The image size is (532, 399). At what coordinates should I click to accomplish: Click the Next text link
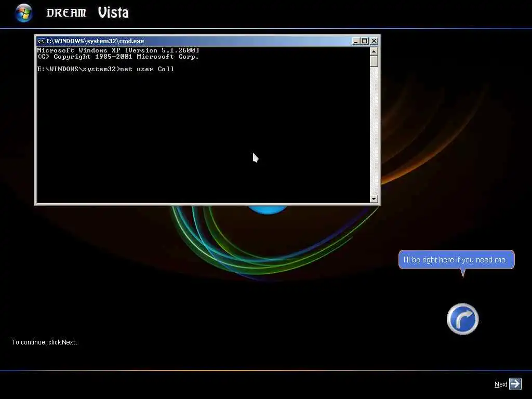point(500,384)
